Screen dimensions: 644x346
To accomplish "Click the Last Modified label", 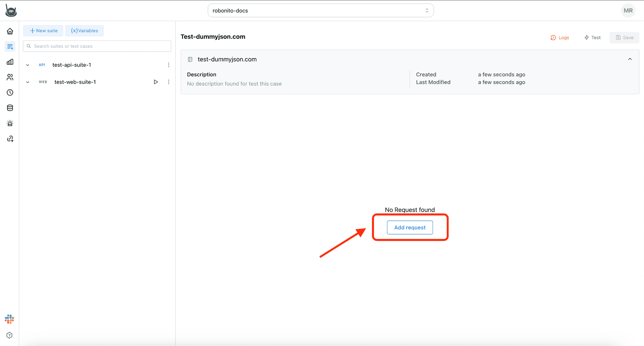I will pos(433,82).
